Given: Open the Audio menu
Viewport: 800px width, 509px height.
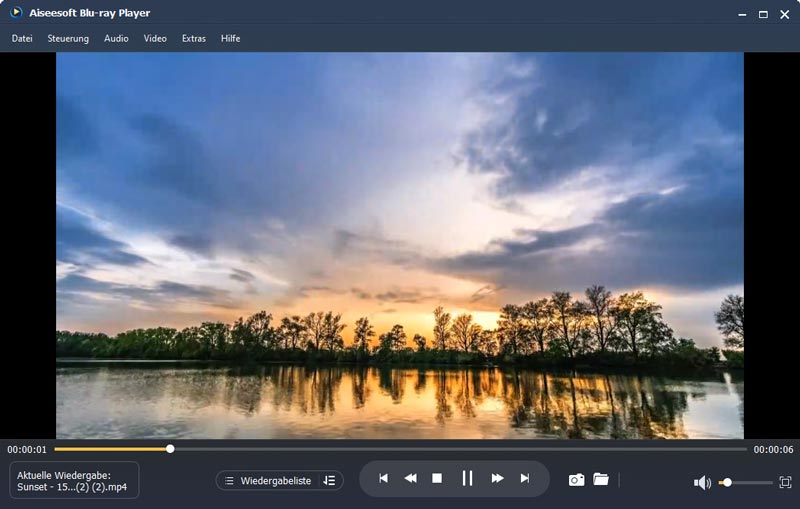Looking at the screenshot, I should pos(116,38).
